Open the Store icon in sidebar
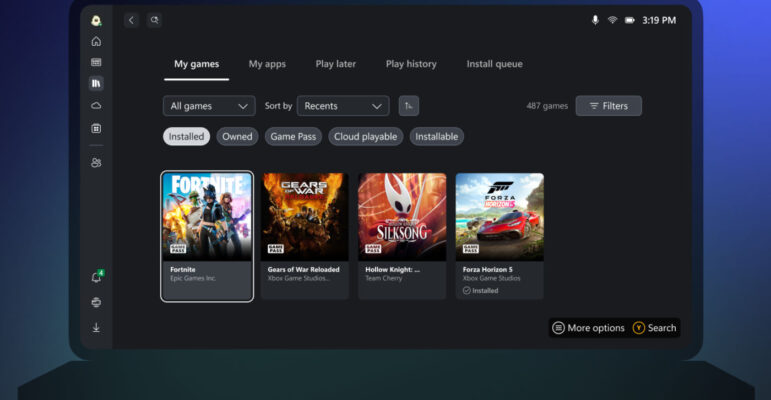The image size is (771, 400). click(96, 128)
